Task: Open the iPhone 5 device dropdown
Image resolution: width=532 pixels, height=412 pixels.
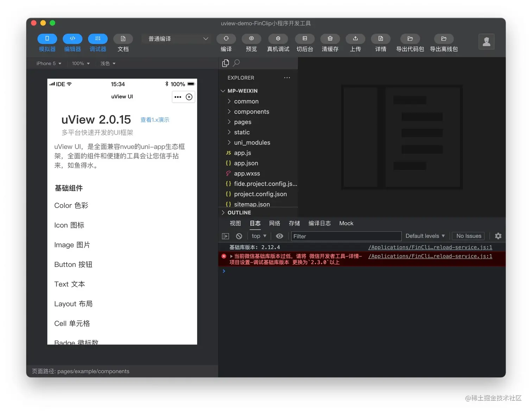Action: (x=49, y=63)
